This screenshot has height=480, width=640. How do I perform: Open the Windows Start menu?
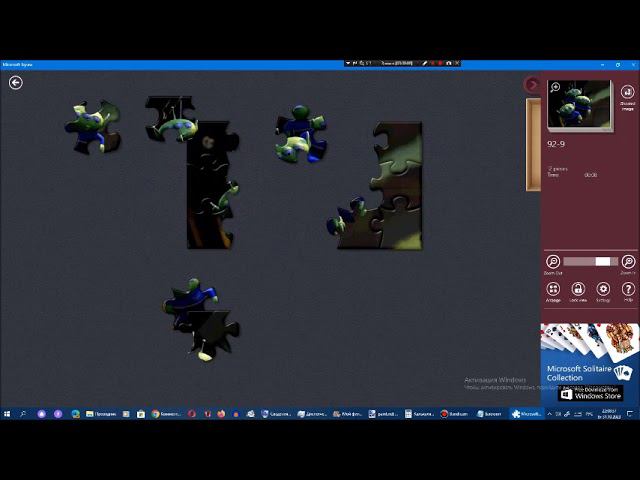pyautogui.click(x=7, y=414)
